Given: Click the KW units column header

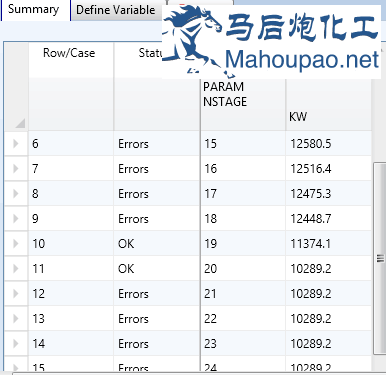Looking at the screenshot, I should [x=328, y=104].
